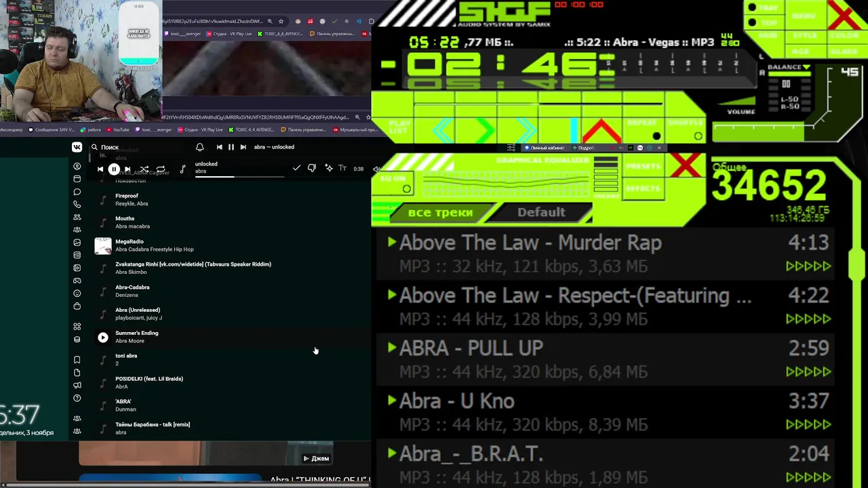The height and width of the screenshot is (488, 868).
Task: Switch to the все треки tab
Action: 440,212
